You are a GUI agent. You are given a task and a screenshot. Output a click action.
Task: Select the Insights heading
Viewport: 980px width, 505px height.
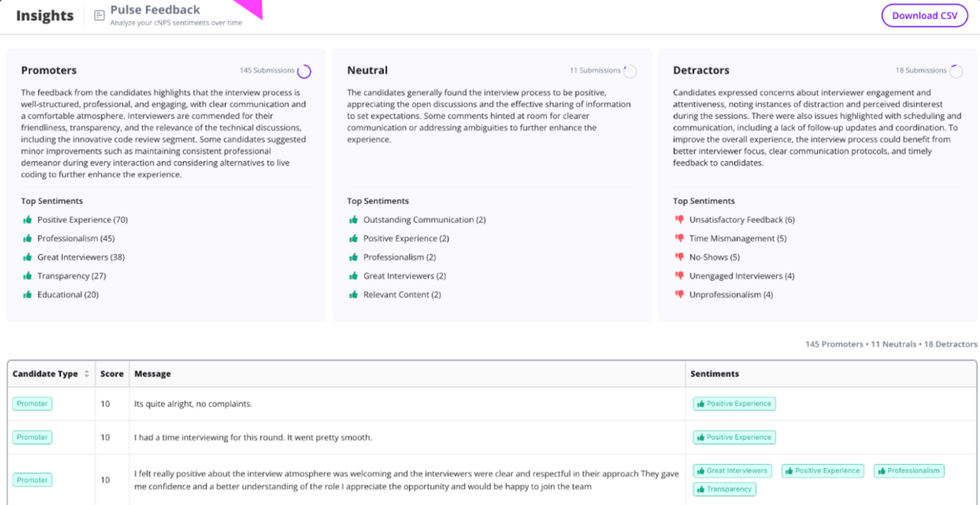[x=45, y=16]
